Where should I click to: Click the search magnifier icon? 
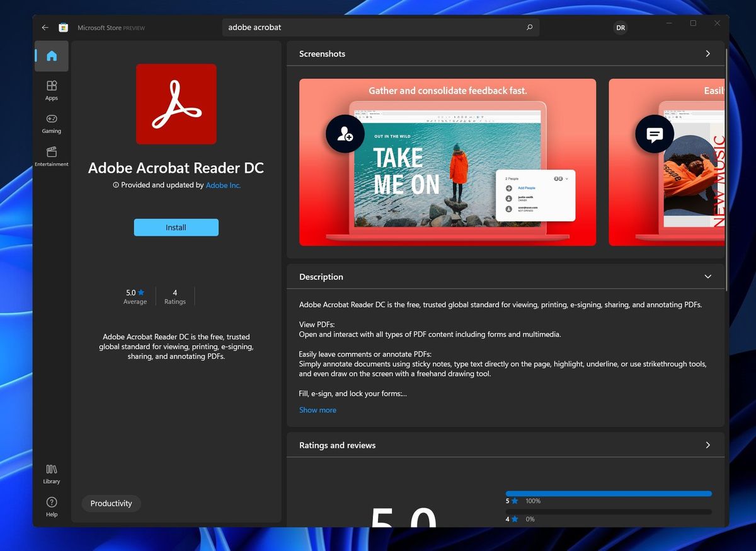[529, 28]
